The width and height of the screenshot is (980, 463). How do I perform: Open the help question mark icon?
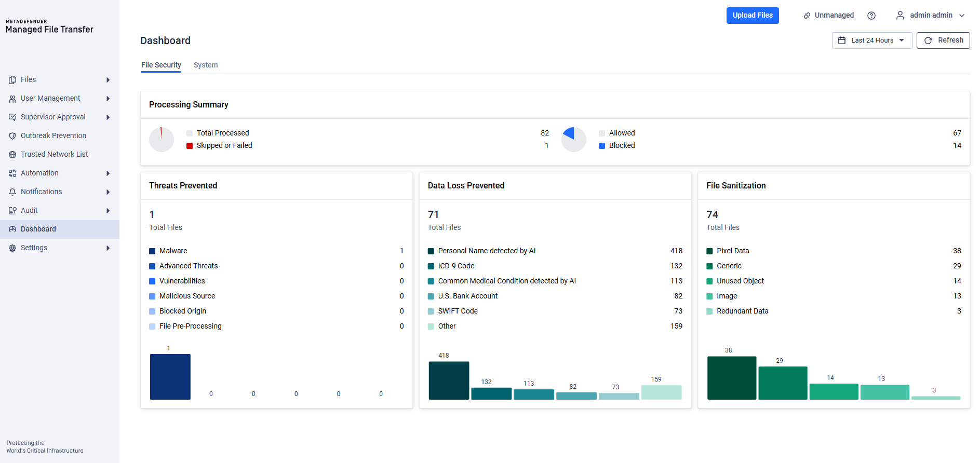point(871,16)
